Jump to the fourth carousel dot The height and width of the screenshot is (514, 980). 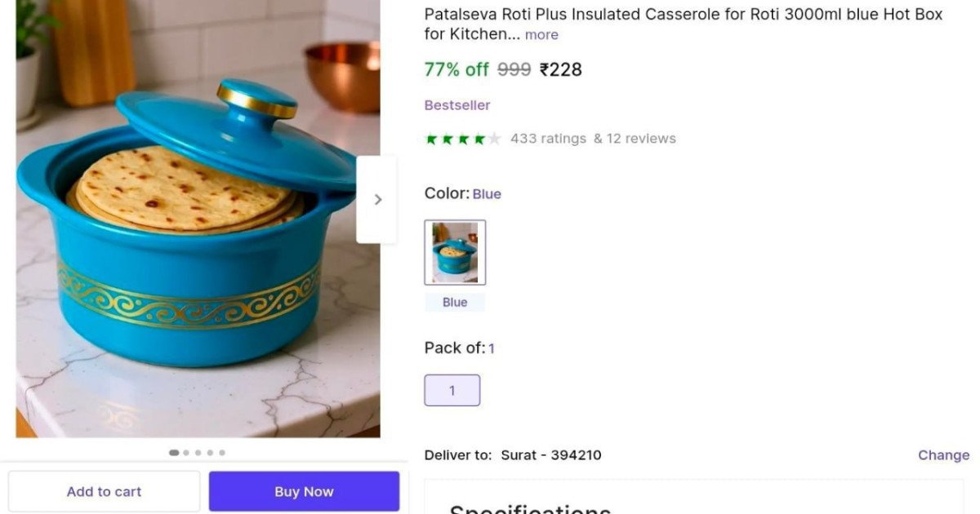pos(210,452)
